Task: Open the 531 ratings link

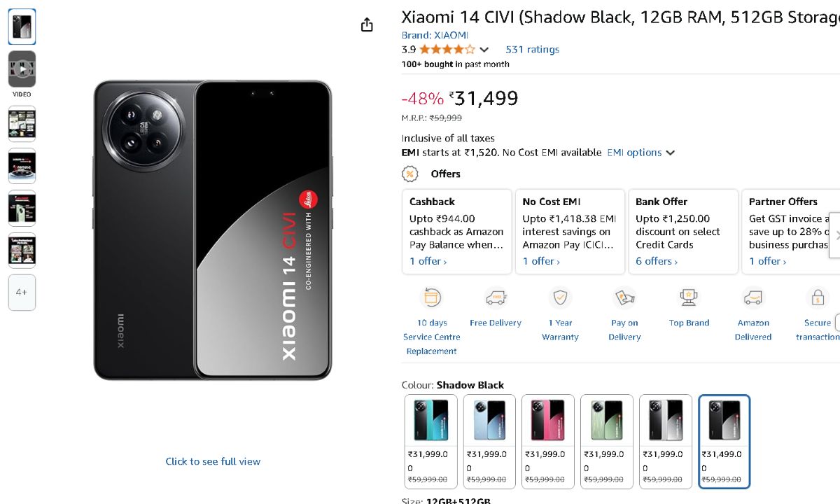Action: tap(532, 50)
